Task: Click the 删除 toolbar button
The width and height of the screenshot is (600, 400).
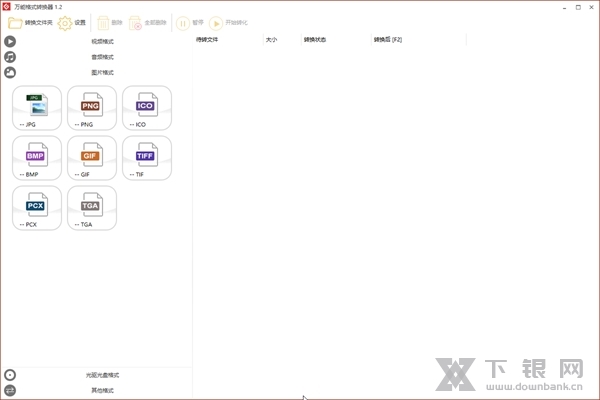Action: (110, 22)
